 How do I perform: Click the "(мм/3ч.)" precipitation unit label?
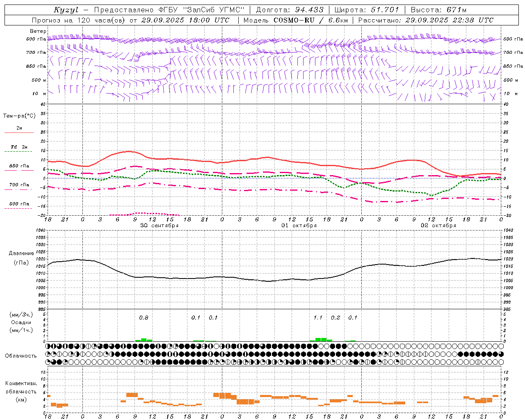21,315
